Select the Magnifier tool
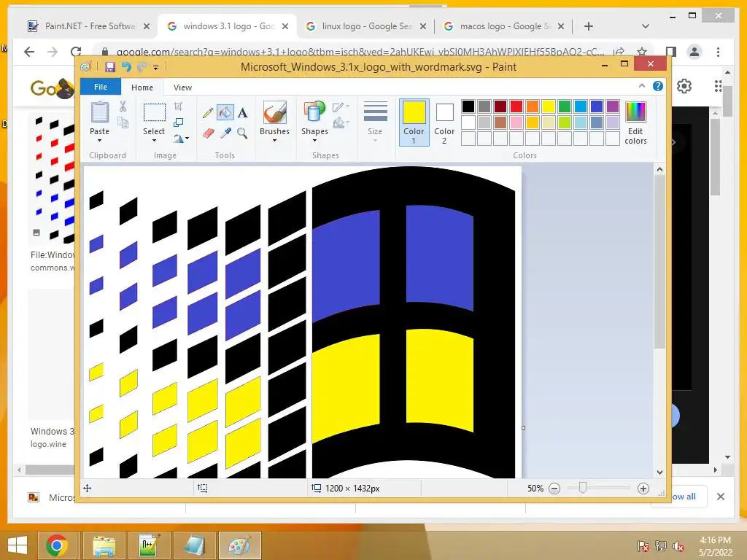The height and width of the screenshot is (560, 747). tap(242, 133)
